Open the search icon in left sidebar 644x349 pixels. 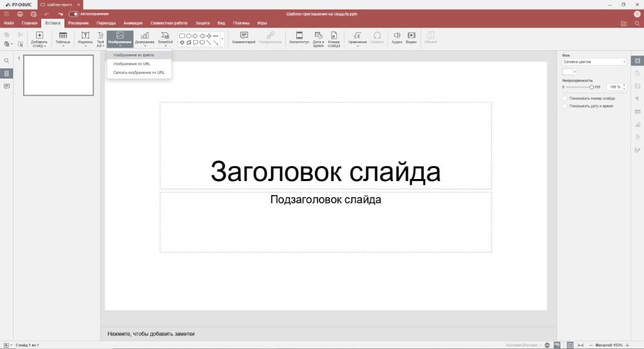click(x=6, y=61)
